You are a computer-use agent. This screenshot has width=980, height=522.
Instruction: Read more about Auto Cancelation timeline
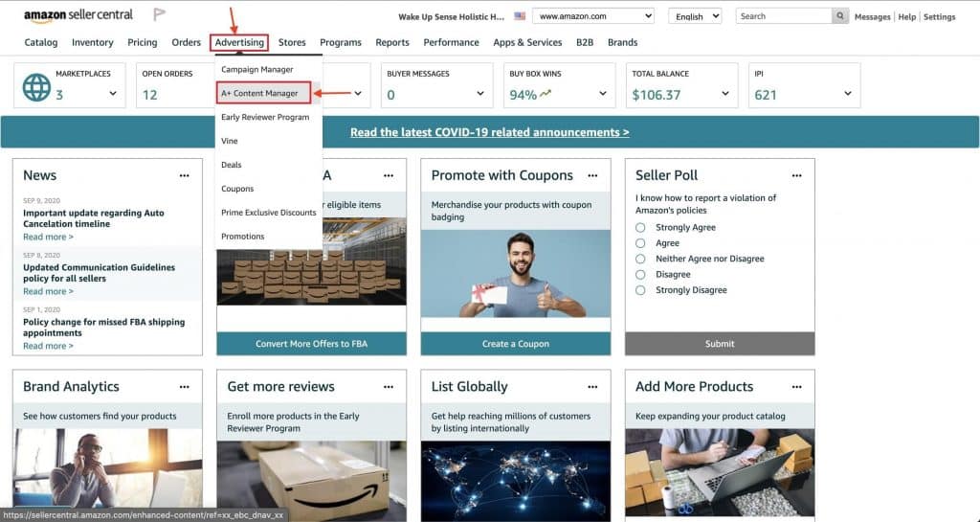(x=48, y=237)
